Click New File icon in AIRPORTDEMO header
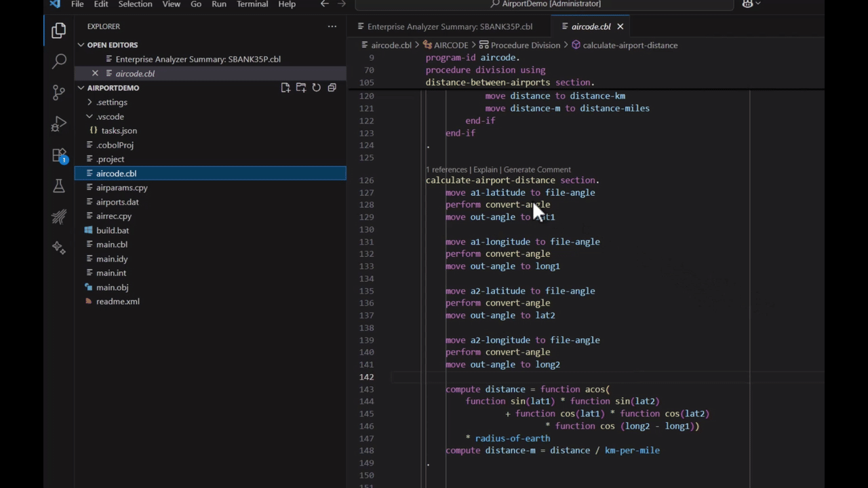 point(285,88)
